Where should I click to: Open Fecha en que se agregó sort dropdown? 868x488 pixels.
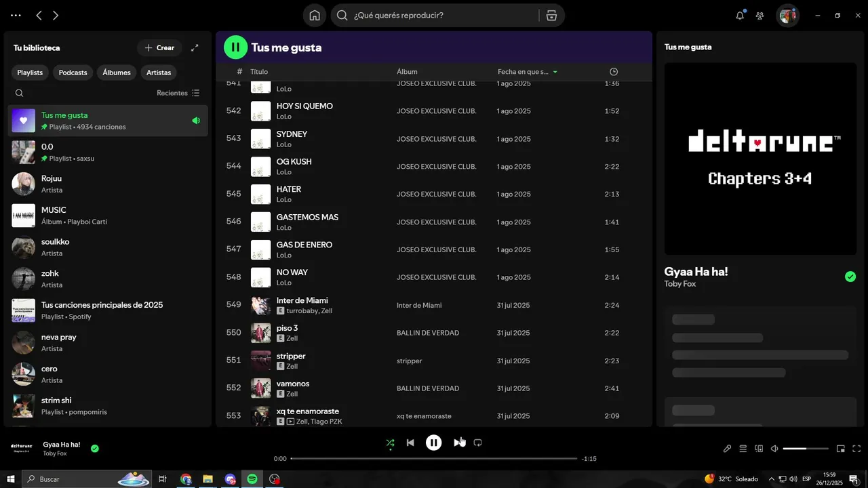[x=528, y=72]
